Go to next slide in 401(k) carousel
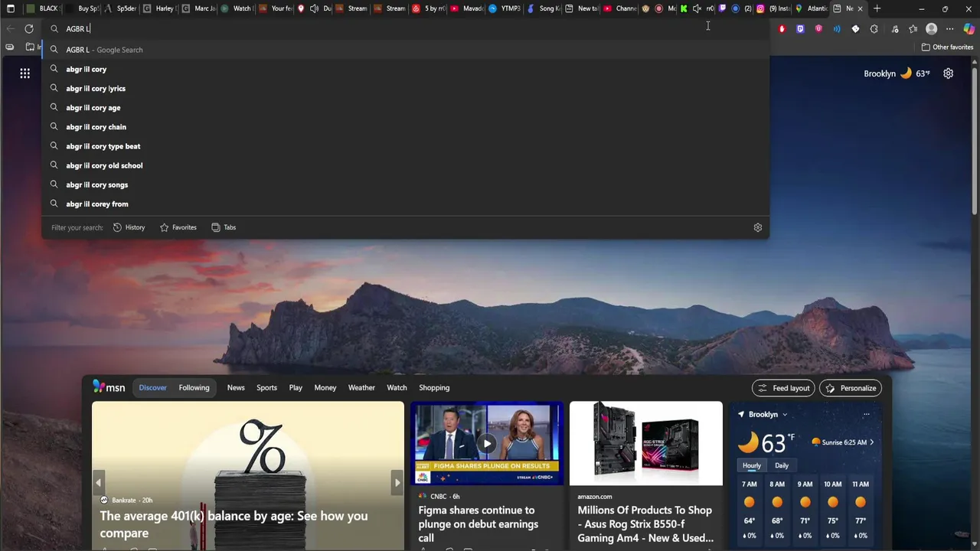Viewport: 980px width, 551px height. pos(397,482)
